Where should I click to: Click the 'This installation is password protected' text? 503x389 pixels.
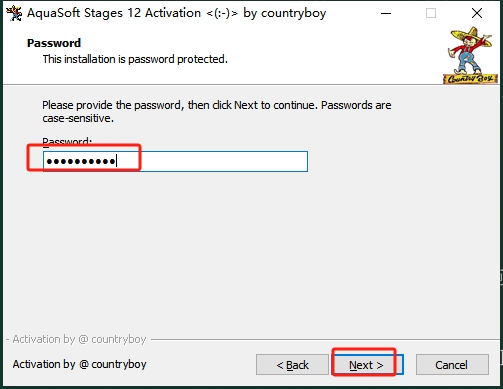(135, 59)
